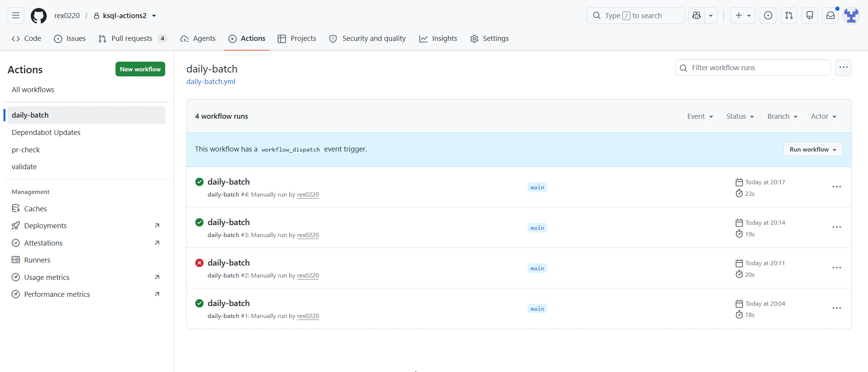Screen dimensions: 868x372
Task: Click the failed status icon of run #2
Action: click(199, 263)
